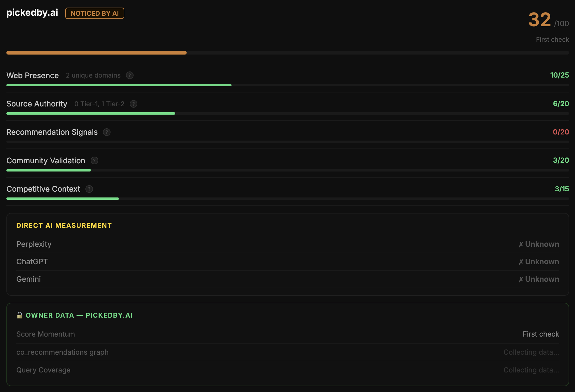
Task: Click the Web Presence green progress bar
Action: [x=119, y=85]
